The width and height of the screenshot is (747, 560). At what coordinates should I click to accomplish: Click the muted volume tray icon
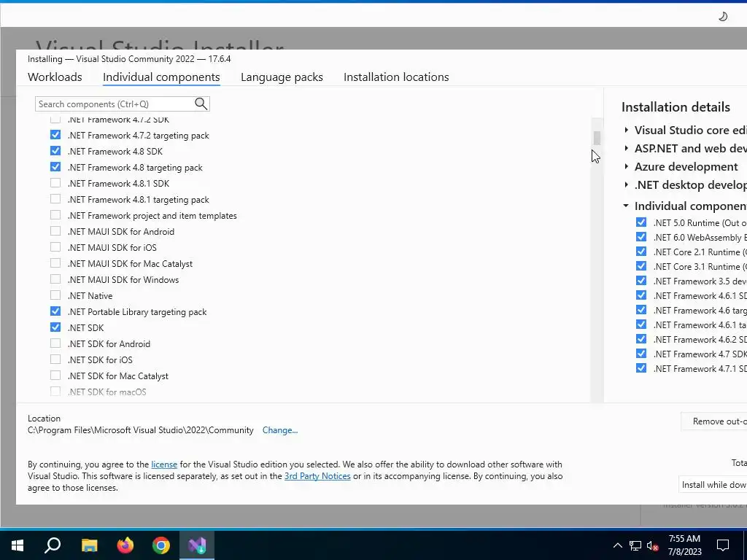(x=653, y=545)
